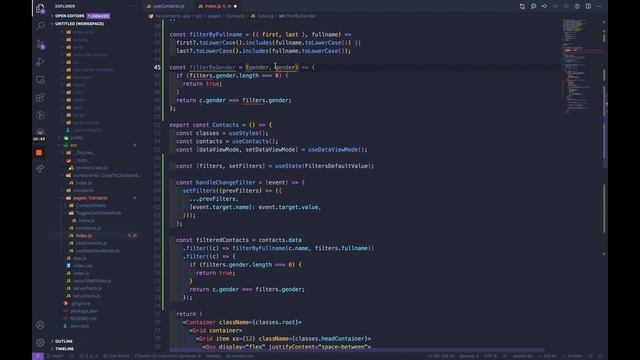640x360 pixels.
Task: Click the EXPLORER panel title
Action: coord(65,6)
